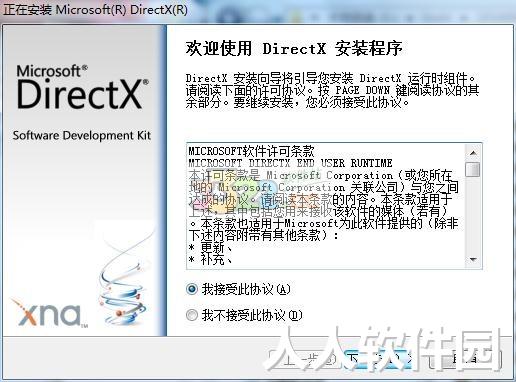This screenshot has width=516, height=382.
Task: Select 我不接受此协议(D) radio button
Action: click(x=192, y=315)
